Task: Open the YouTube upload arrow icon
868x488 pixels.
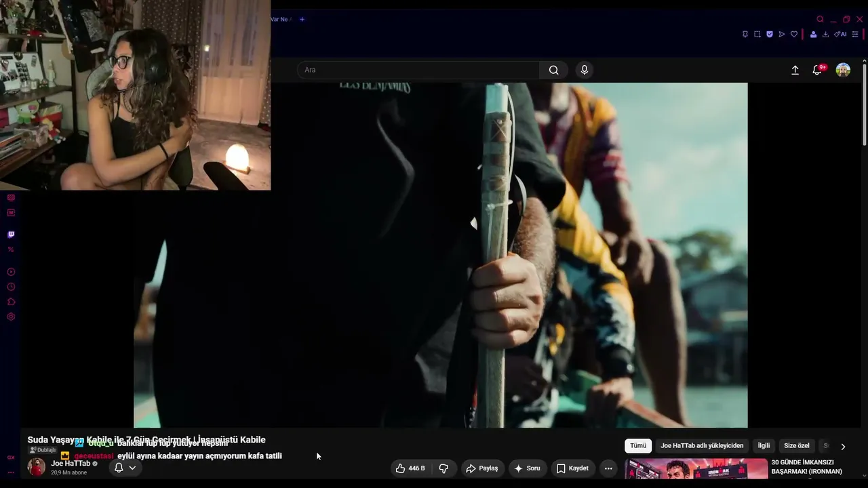Action: pyautogui.click(x=795, y=70)
